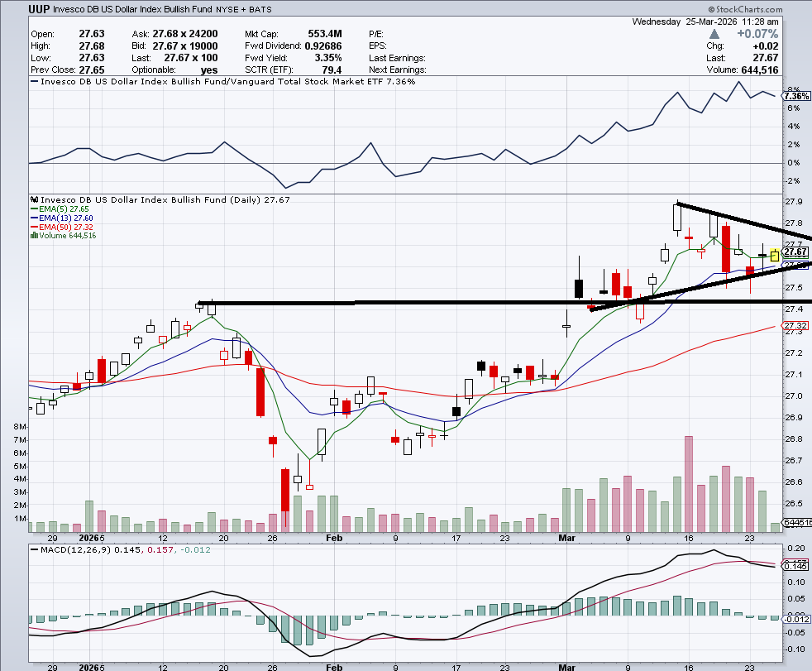The width and height of the screenshot is (812, 671).
Task: Click the P/E label
Action: click(376, 34)
